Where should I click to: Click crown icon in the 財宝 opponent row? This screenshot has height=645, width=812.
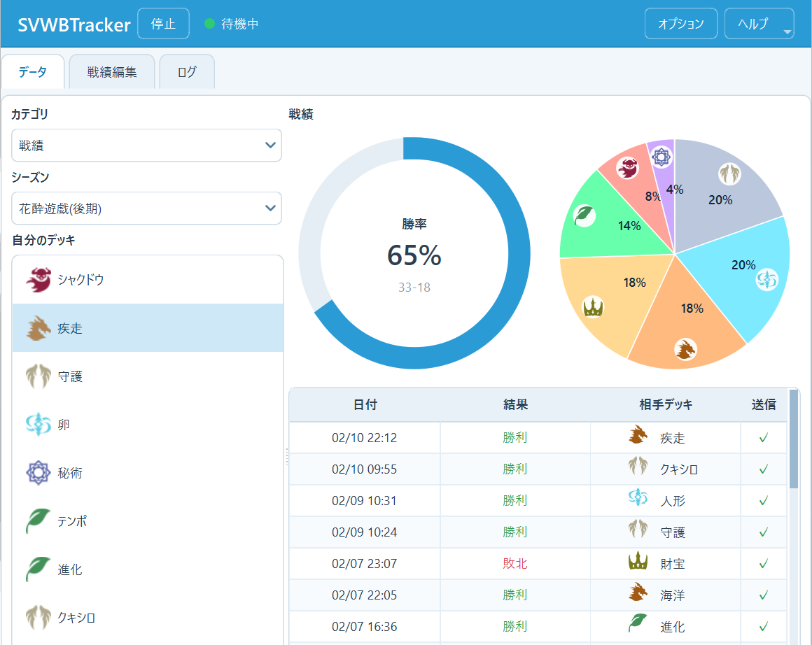pyautogui.click(x=638, y=562)
